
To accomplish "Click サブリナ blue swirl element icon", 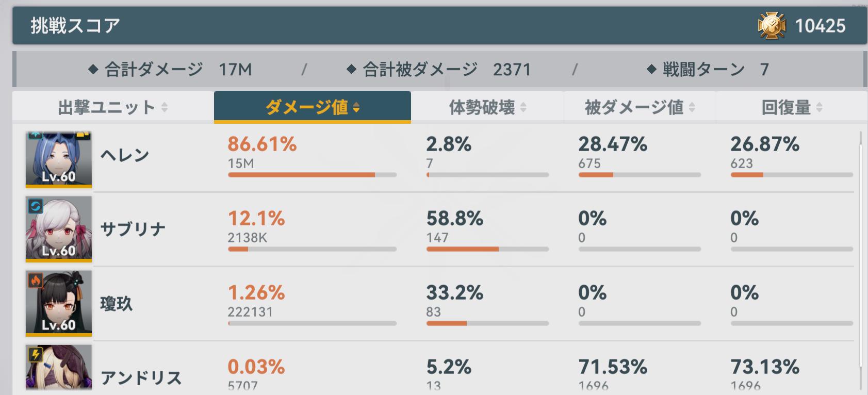I will pos(35,206).
